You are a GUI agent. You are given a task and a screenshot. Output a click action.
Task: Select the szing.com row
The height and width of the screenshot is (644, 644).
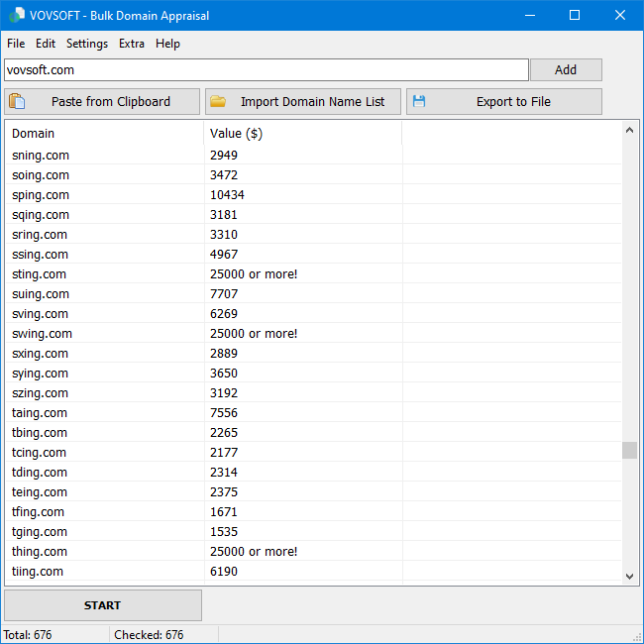coord(313,393)
